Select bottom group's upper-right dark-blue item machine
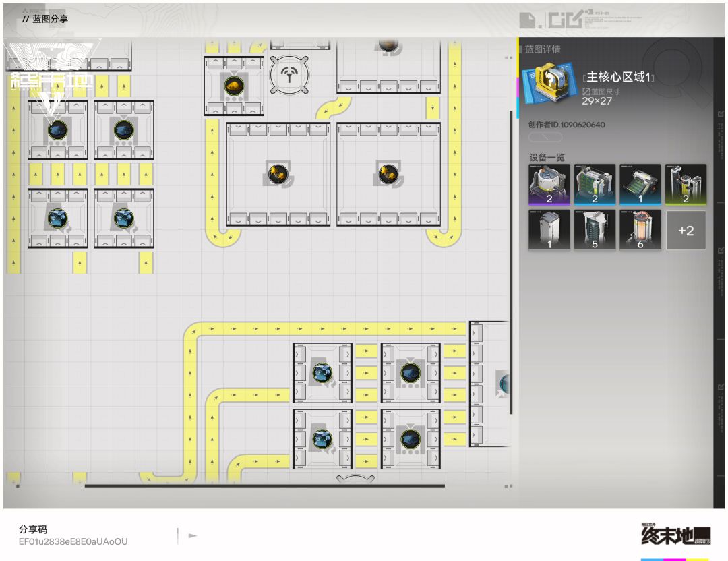 (x=411, y=373)
